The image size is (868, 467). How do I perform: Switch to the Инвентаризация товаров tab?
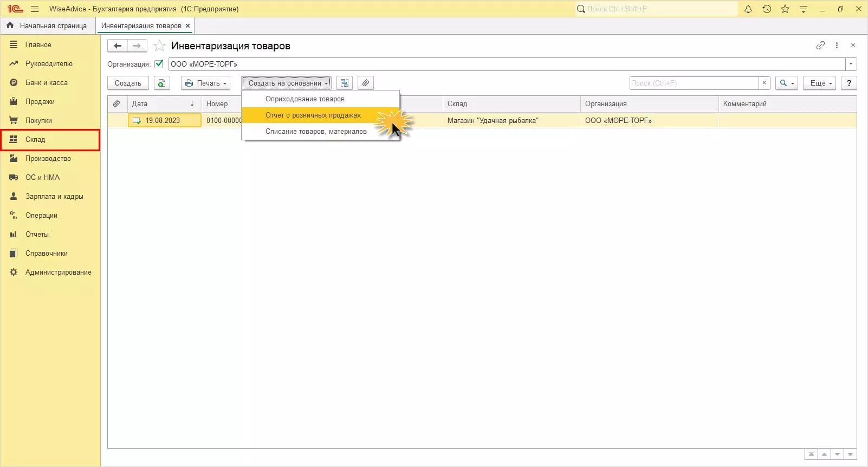pos(141,25)
